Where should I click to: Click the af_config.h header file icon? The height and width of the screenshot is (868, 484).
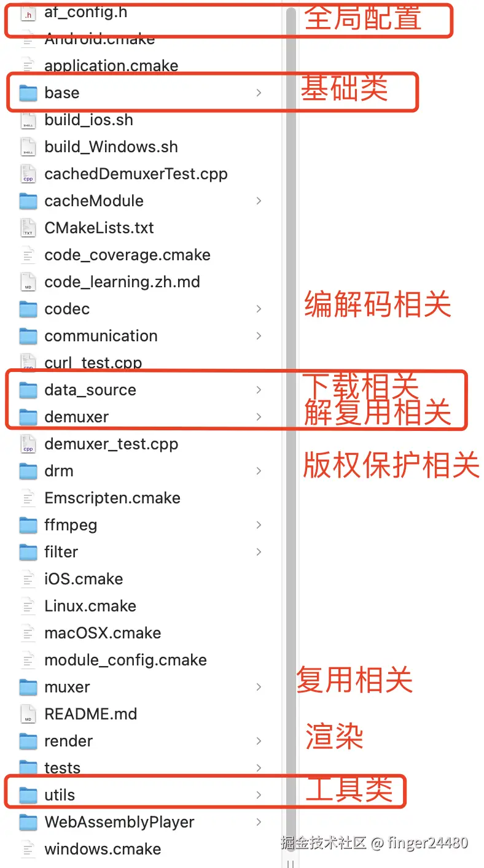click(28, 12)
